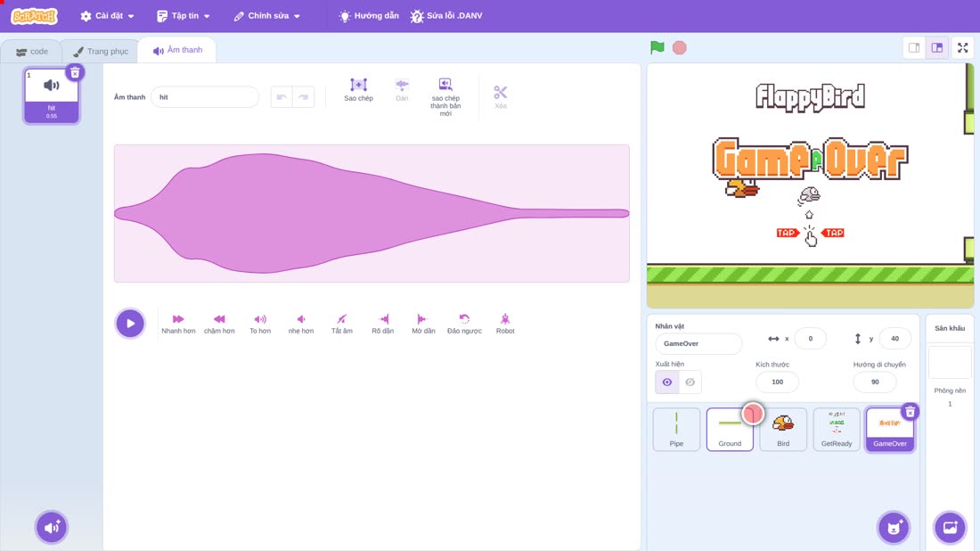This screenshot has height=551, width=980.
Task: Switch to the Trang phục costumes tab
Action: coord(101,52)
